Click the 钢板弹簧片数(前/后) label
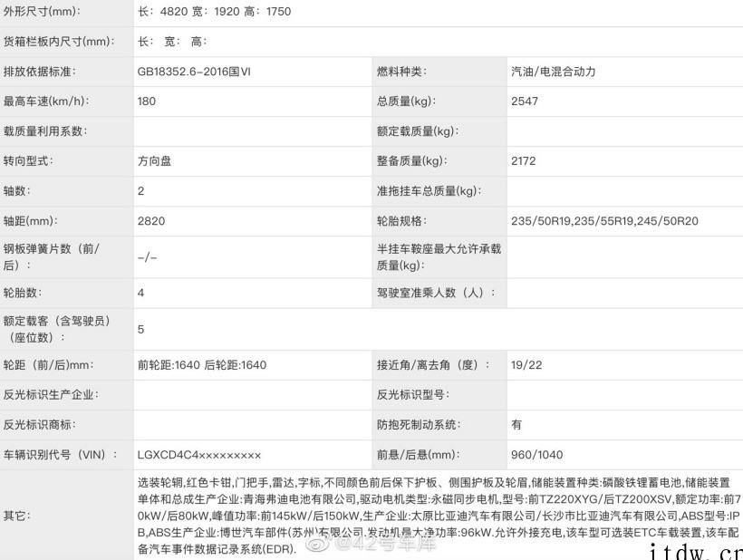743x560 pixels. tap(52, 256)
